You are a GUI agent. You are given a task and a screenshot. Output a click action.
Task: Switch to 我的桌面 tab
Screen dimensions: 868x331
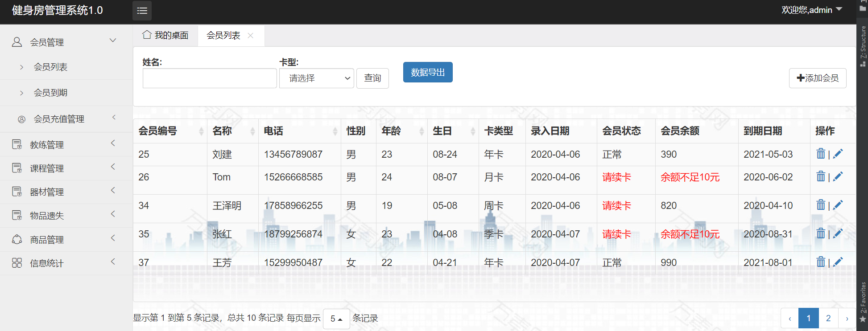166,36
